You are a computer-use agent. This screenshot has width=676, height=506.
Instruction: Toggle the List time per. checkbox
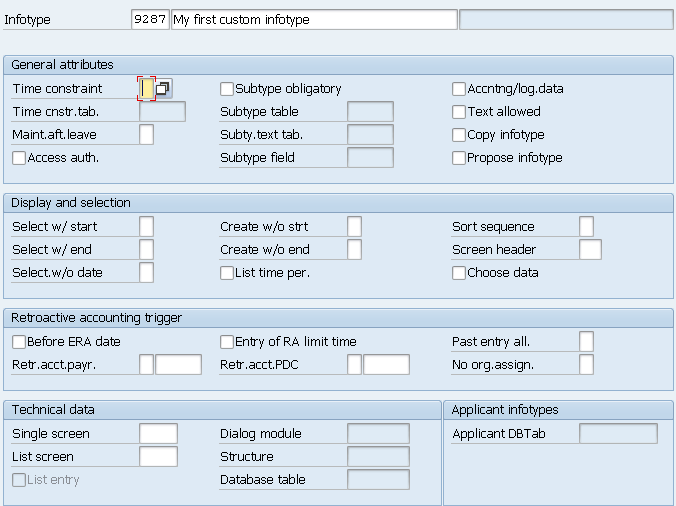point(227,273)
